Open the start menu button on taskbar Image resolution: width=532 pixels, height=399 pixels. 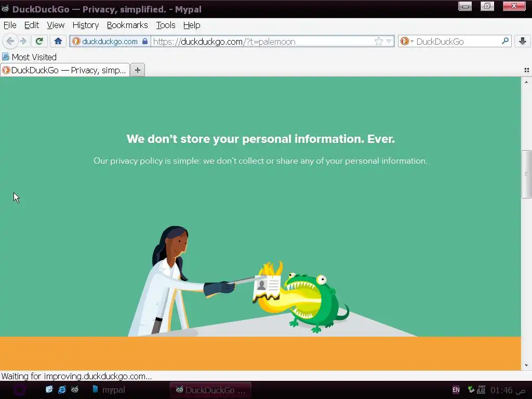19,390
